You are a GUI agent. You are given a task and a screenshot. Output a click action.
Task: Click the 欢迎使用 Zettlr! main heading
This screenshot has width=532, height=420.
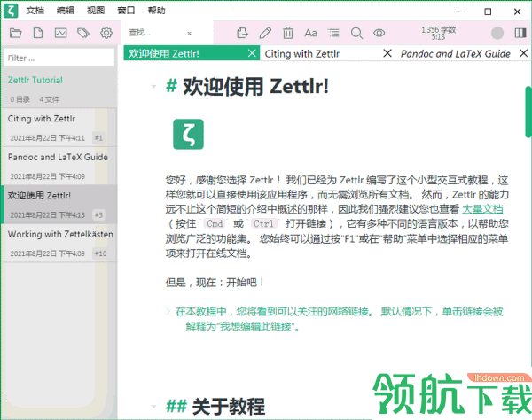point(256,86)
